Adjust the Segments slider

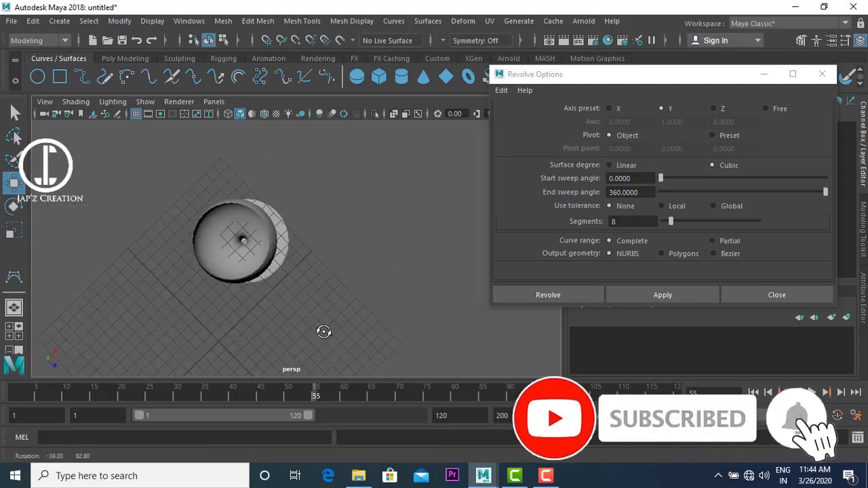[x=671, y=222]
